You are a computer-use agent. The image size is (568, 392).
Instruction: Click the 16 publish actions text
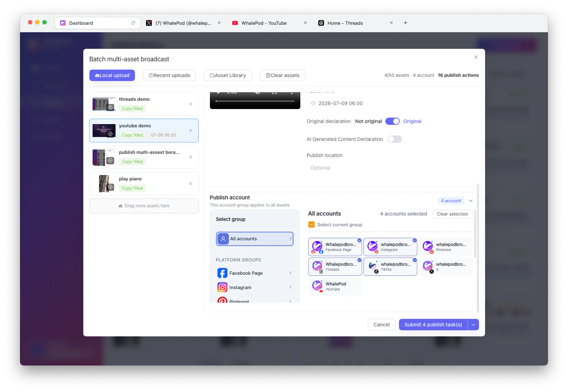pos(458,75)
